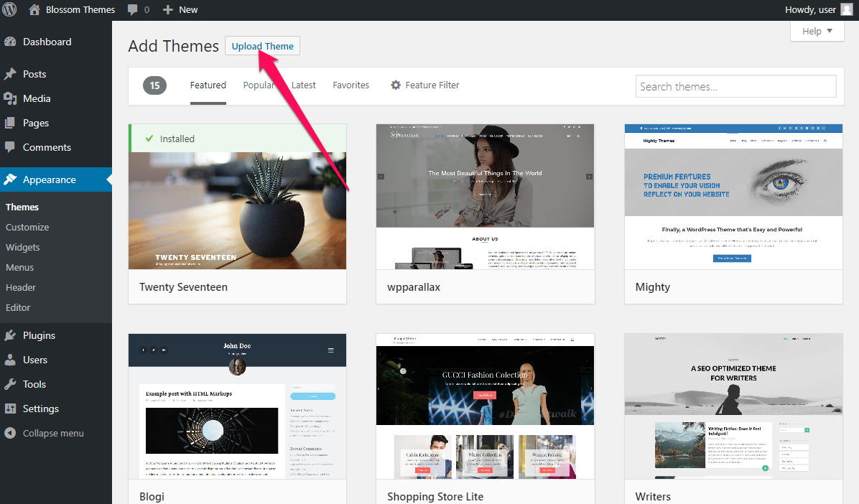Open Editor submenu item
The image size is (859, 504).
(18, 308)
